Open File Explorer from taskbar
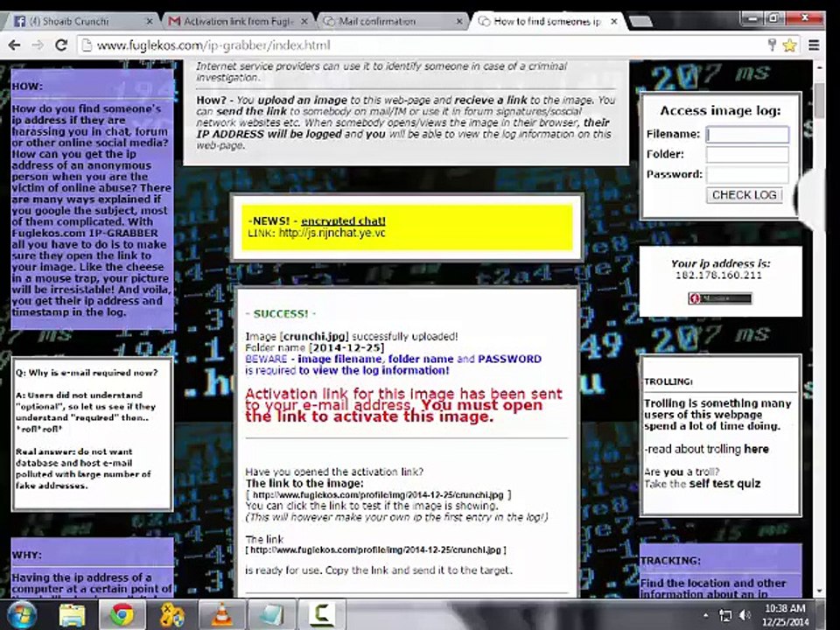The image size is (840, 630). tap(72, 614)
